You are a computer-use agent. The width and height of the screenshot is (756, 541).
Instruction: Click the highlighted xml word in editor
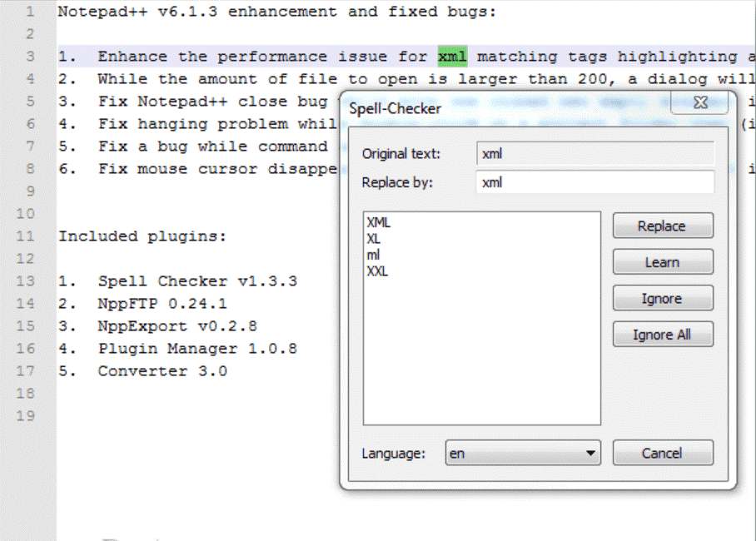452,56
